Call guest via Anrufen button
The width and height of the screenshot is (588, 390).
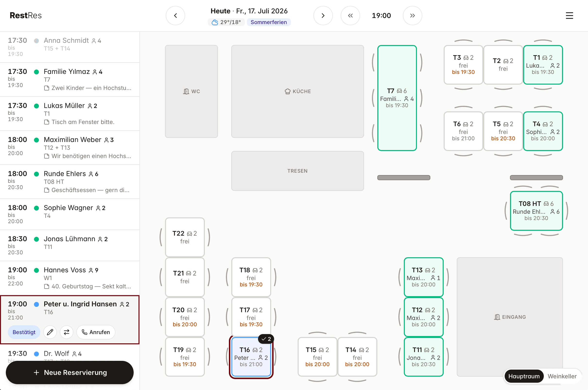tap(96, 332)
